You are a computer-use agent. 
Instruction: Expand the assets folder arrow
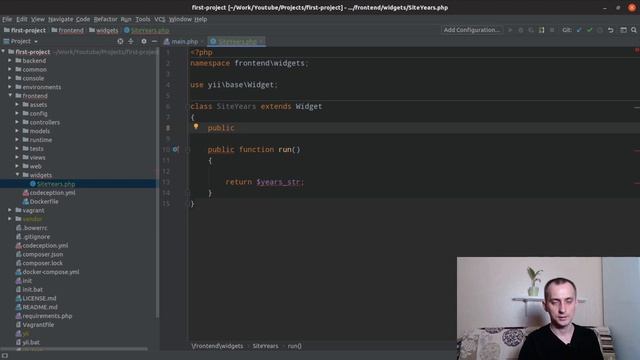tap(17, 104)
